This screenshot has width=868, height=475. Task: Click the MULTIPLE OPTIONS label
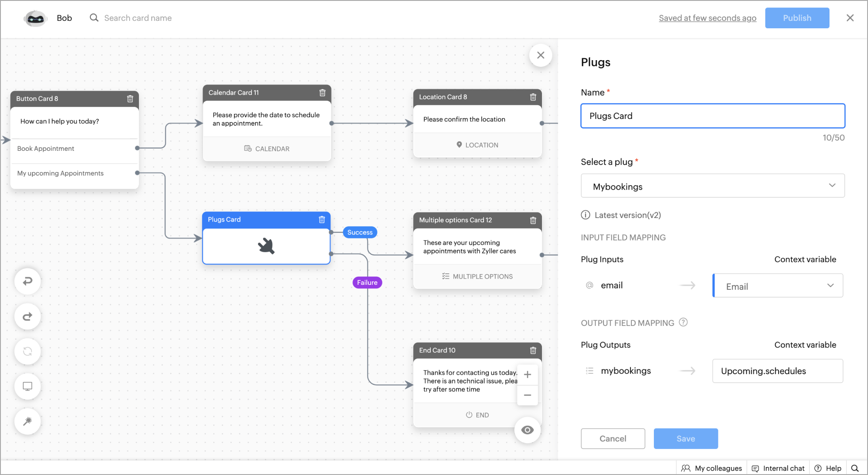click(477, 276)
